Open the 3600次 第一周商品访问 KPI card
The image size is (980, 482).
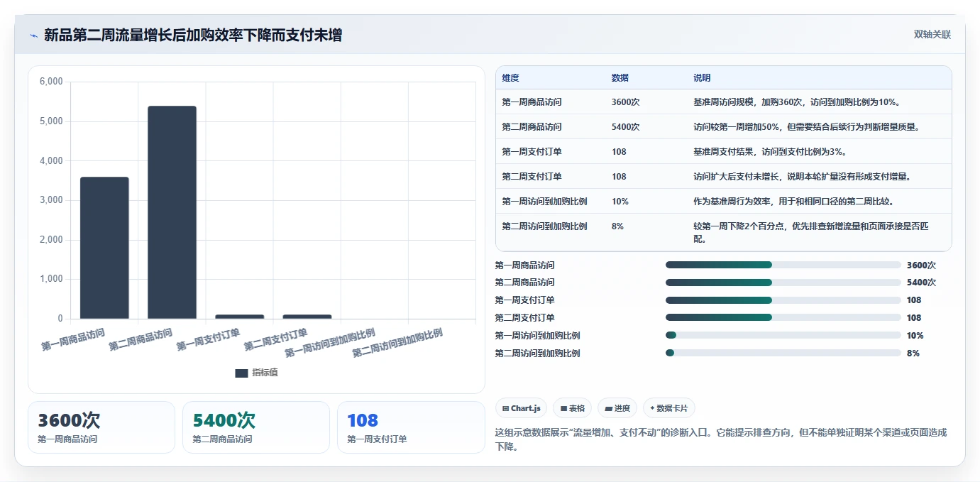coord(101,427)
